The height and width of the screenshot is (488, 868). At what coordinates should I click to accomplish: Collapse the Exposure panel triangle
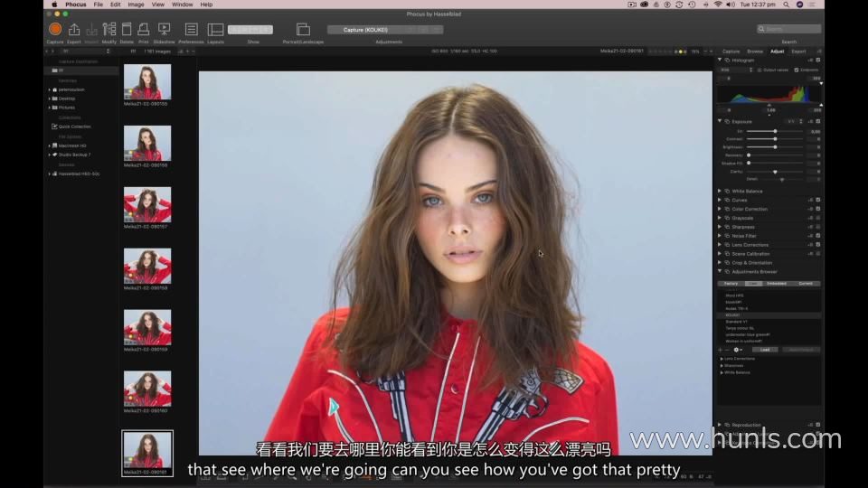[x=721, y=121]
